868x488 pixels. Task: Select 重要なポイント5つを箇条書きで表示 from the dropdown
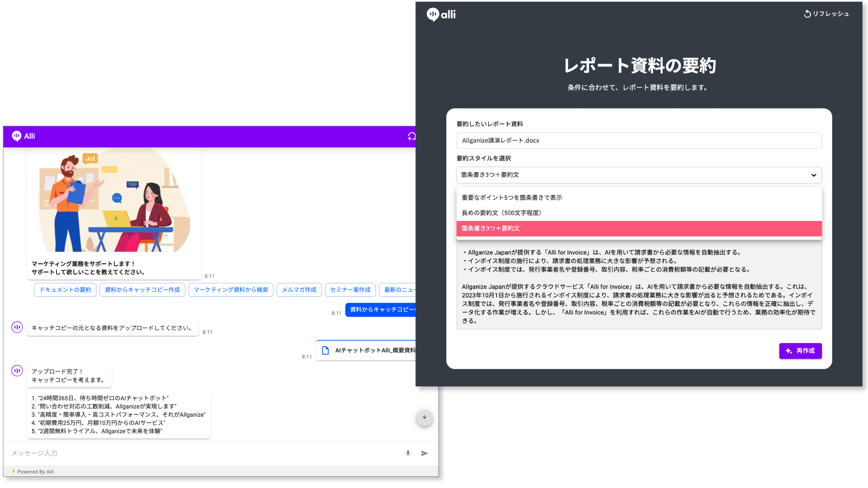click(x=511, y=197)
